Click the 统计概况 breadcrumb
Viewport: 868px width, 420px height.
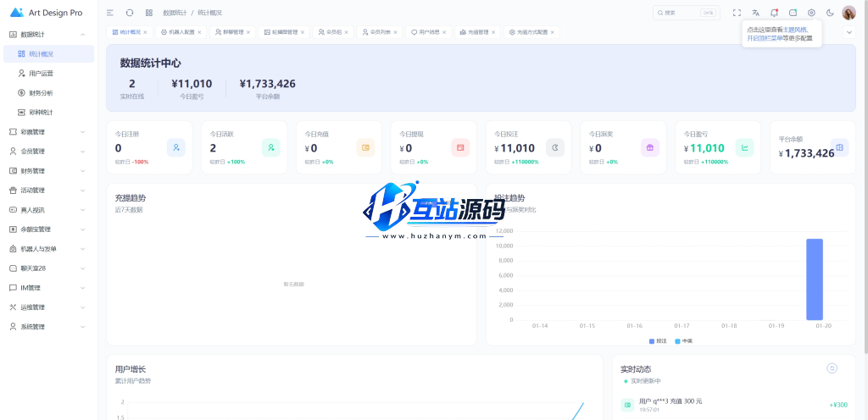[210, 13]
